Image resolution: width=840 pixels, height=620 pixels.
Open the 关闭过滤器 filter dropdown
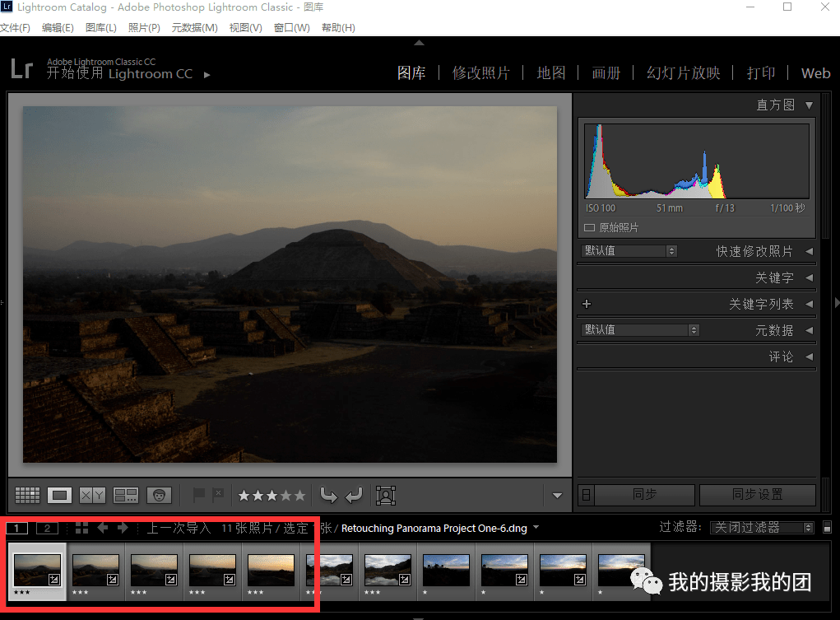click(762, 527)
